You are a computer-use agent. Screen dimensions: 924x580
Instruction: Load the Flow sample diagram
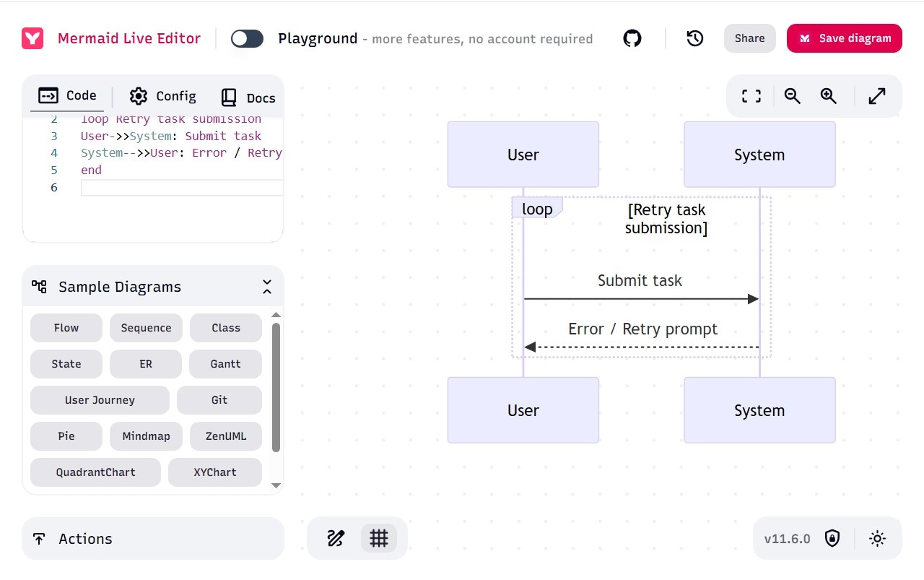[66, 328]
